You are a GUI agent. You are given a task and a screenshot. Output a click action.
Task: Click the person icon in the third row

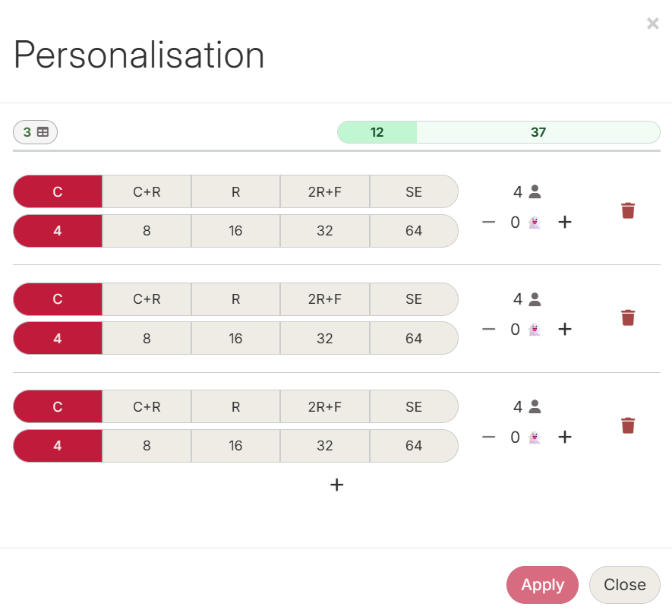tap(534, 406)
